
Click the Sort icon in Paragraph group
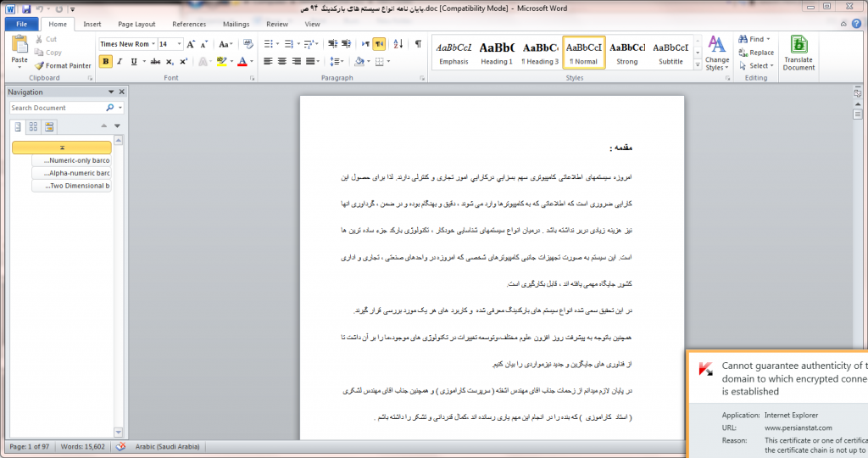(x=397, y=44)
